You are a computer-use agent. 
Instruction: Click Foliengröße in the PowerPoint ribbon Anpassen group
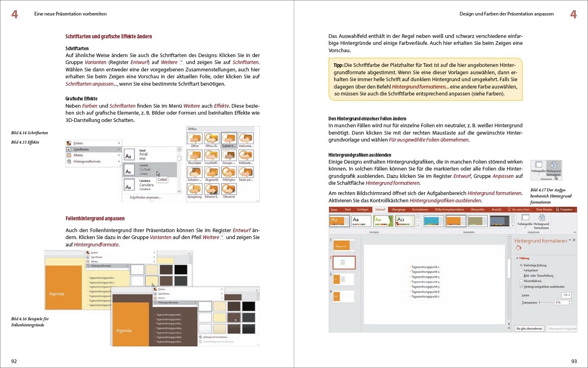[x=525, y=221]
